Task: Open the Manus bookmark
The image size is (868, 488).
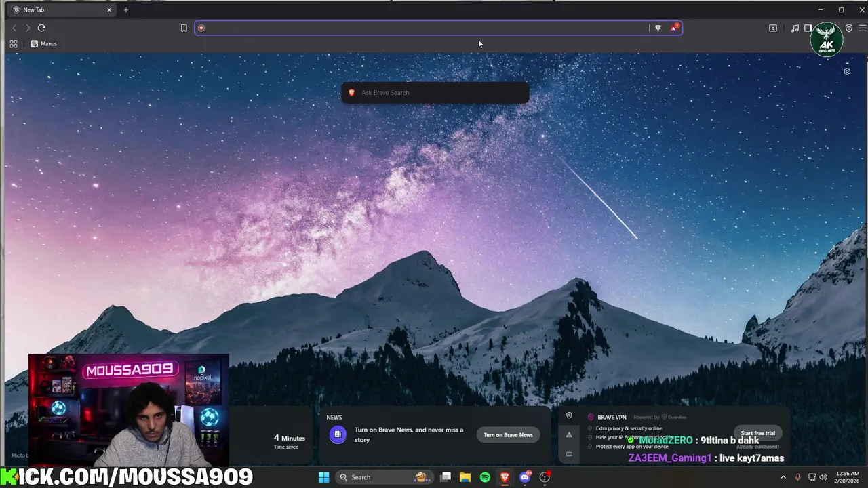Action: 43,43
